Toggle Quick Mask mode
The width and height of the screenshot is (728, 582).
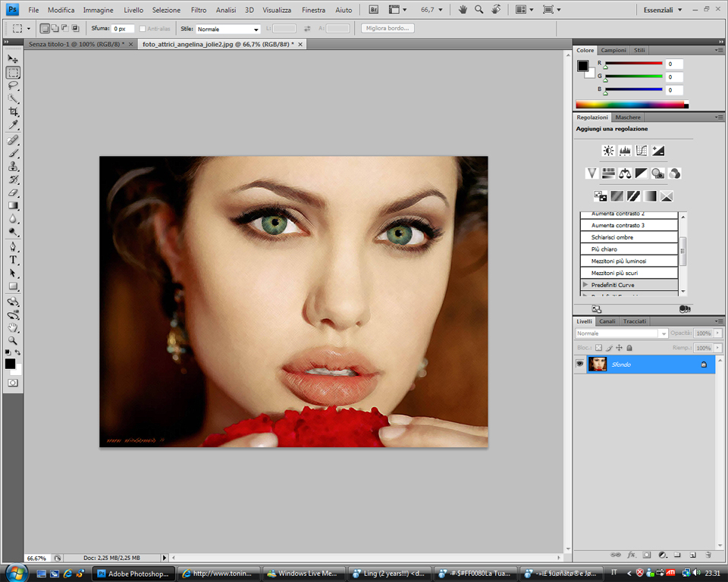(13, 383)
